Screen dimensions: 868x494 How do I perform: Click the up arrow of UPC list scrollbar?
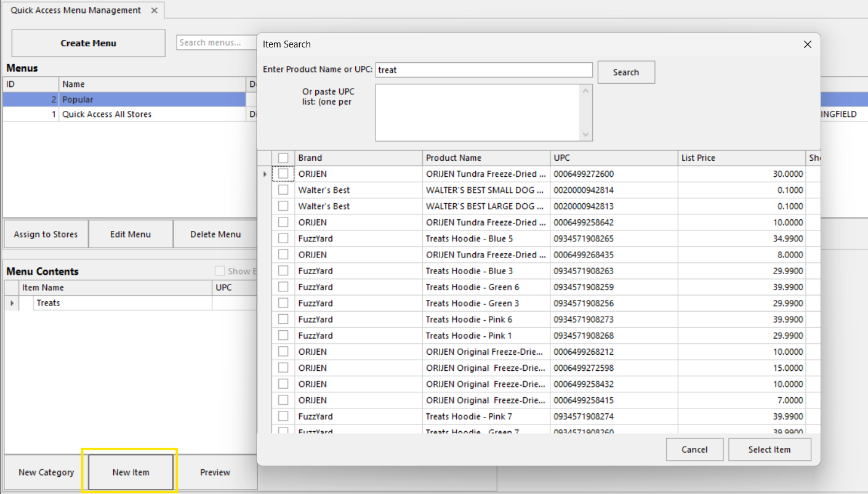[x=586, y=91]
